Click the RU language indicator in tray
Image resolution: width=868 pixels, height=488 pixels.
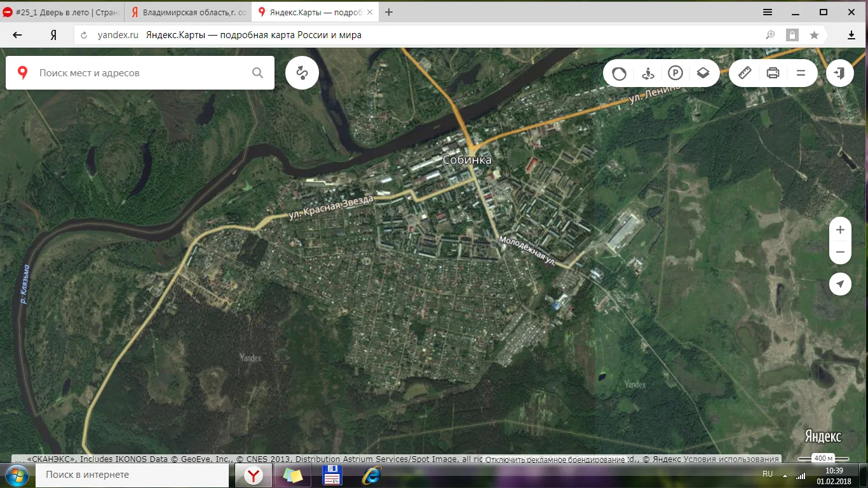pos(768,474)
